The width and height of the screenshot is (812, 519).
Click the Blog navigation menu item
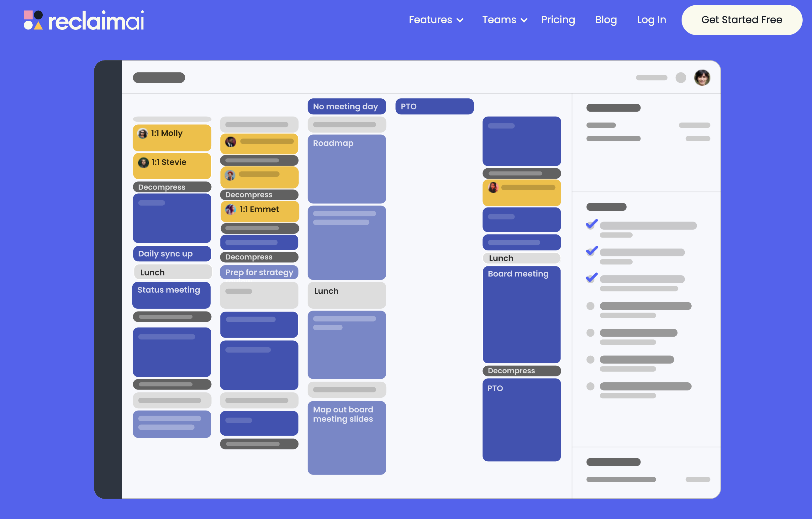(x=606, y=19)
